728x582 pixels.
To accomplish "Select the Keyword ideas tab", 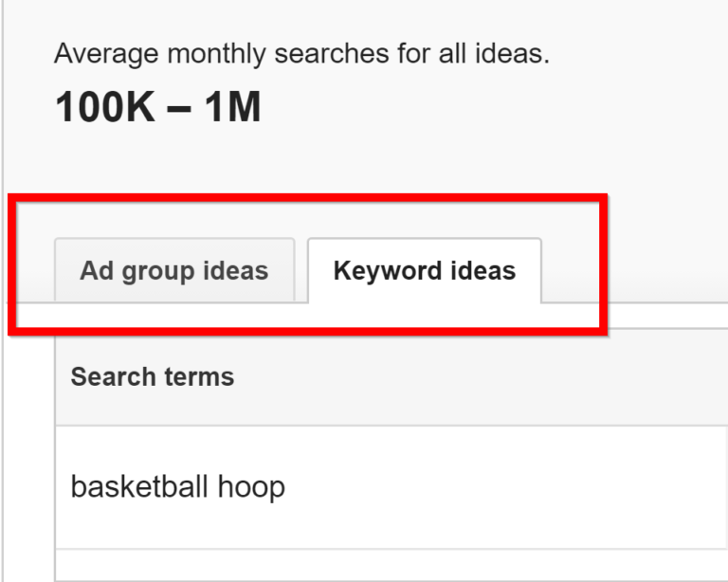I will coord(425,270).
